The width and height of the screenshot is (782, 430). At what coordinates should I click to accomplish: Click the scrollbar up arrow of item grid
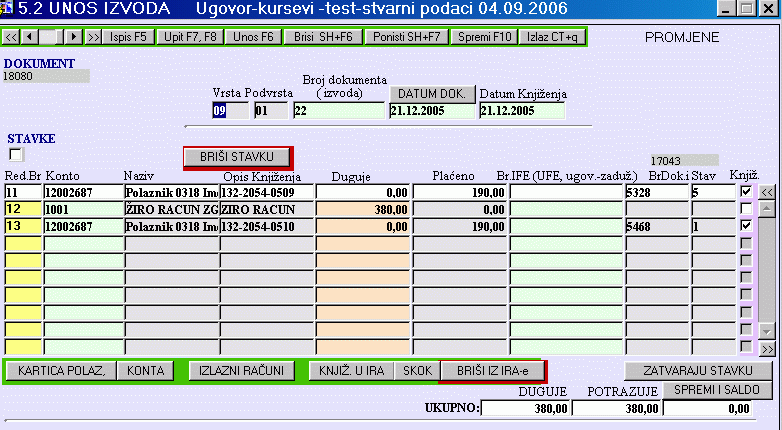pyautogui.click(x=767, y=209)
